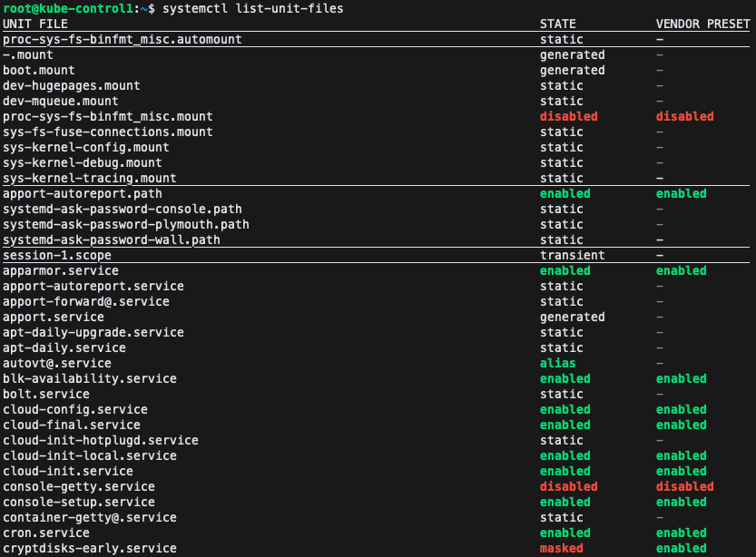Click the 'VENDOR PRESET' column header
756x557 pixels.
click(x=702, y=24)
